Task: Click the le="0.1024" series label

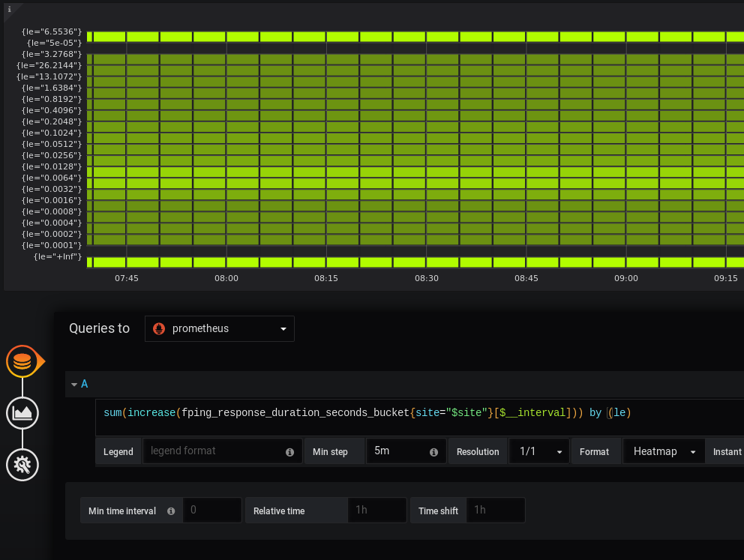Action: pos(52,133)
